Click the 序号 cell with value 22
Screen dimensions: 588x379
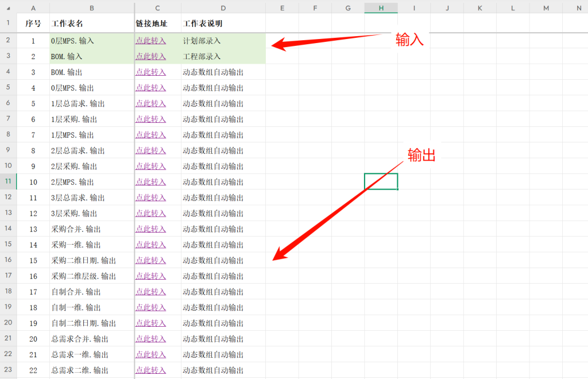pyautogui.click(x=33, y=370)
